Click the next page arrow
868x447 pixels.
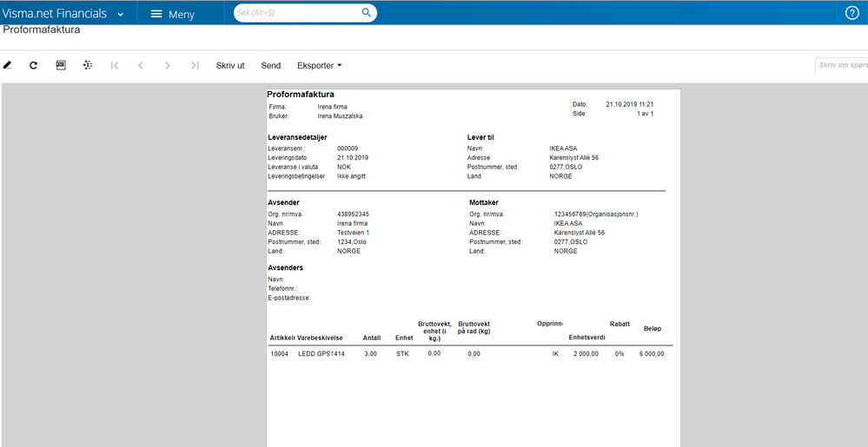click(167, 65)
